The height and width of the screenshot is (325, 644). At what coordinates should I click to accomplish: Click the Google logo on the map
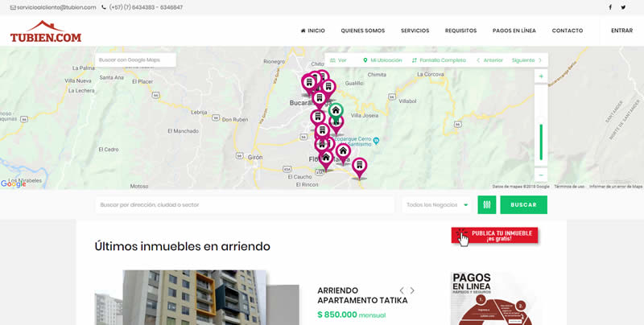point(13,184)
